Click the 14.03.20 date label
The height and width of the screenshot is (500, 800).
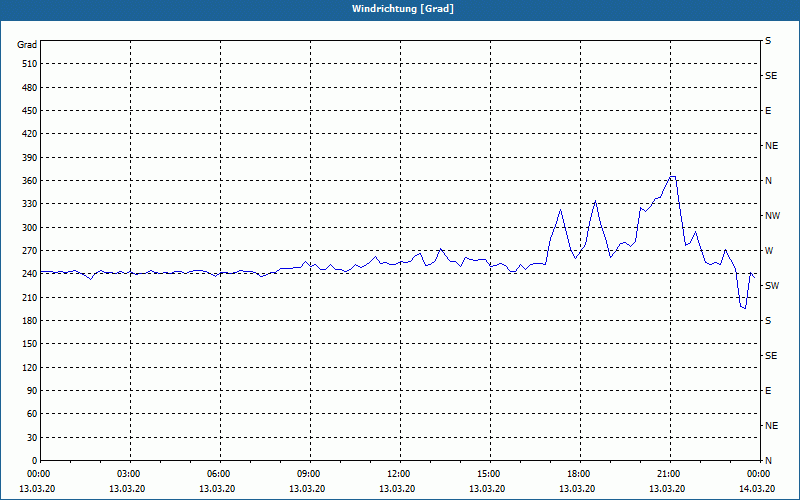coord(757,489)
